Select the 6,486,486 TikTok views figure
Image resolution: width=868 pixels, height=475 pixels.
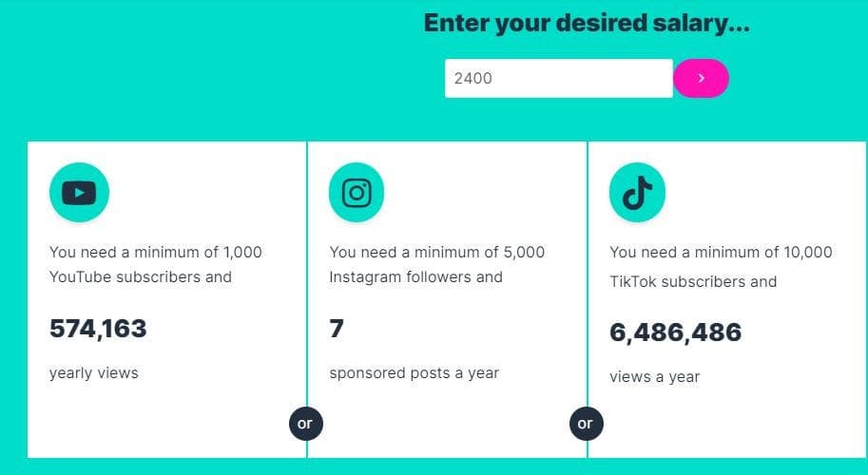coord(675,332)
